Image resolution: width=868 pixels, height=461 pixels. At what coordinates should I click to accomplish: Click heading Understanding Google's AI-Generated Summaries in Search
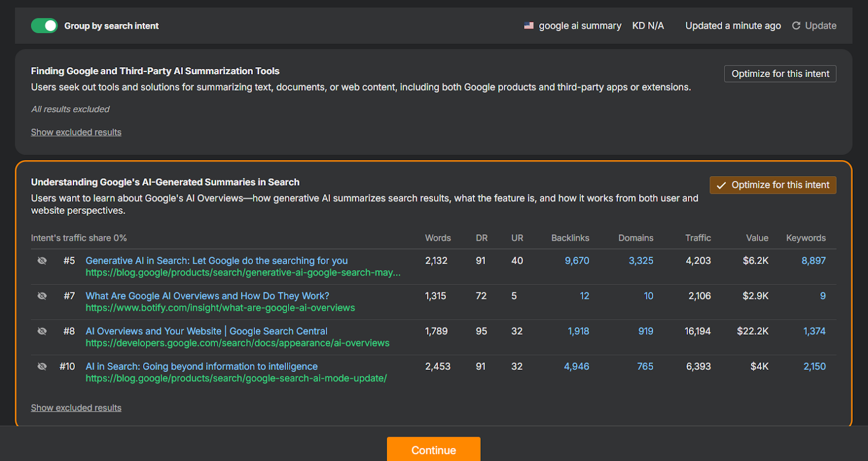[x=165, y=182]
